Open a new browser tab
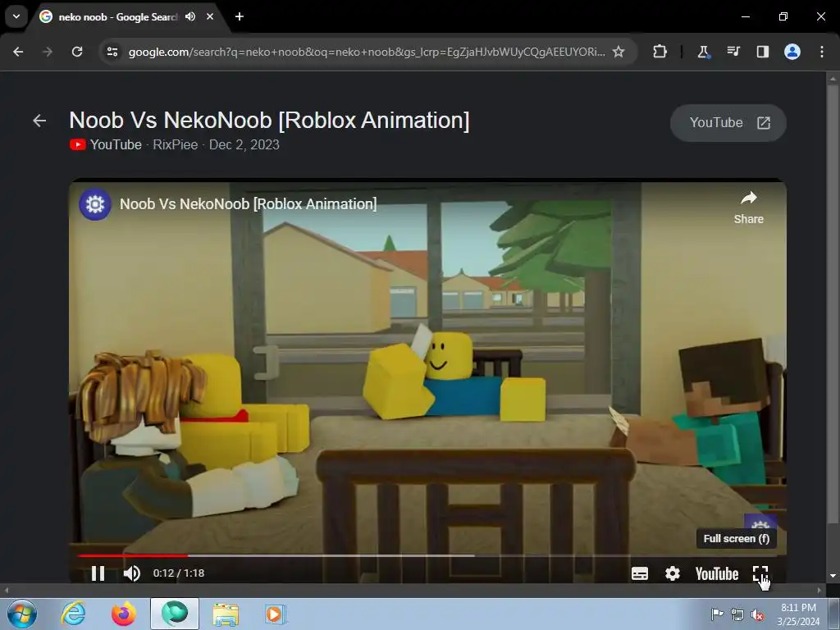The image size is (840, 630). (240, 16)
